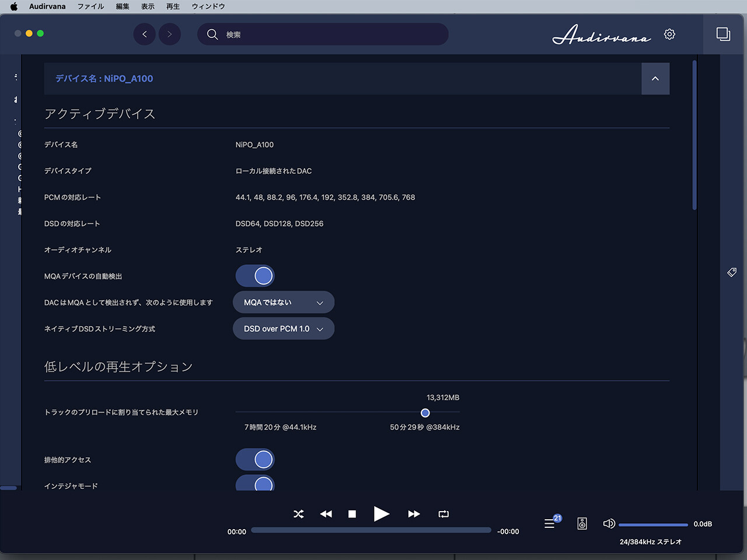Click the playback progress bar
Image resolution: width=747 pixels, height=560 pixels.
(x=371, y=530)
